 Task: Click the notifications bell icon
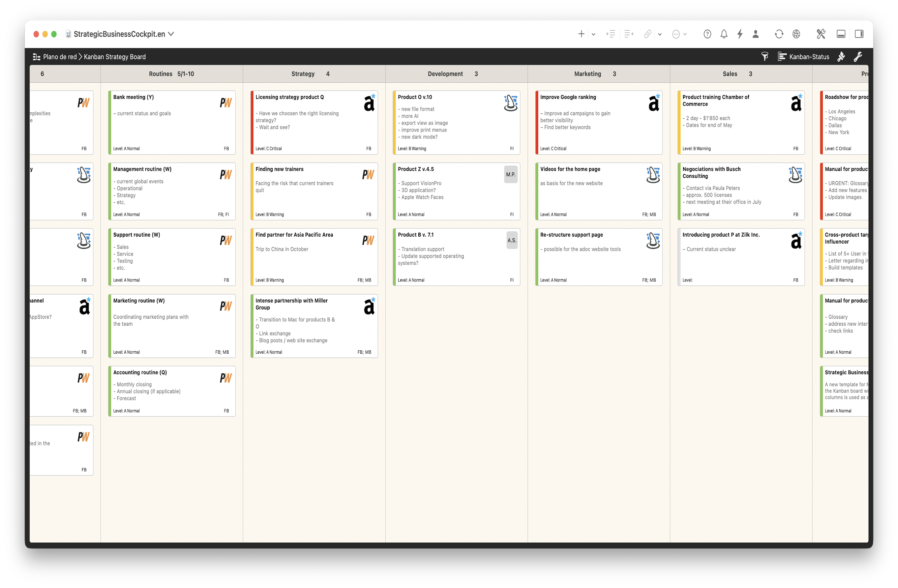tap(724, 34)
